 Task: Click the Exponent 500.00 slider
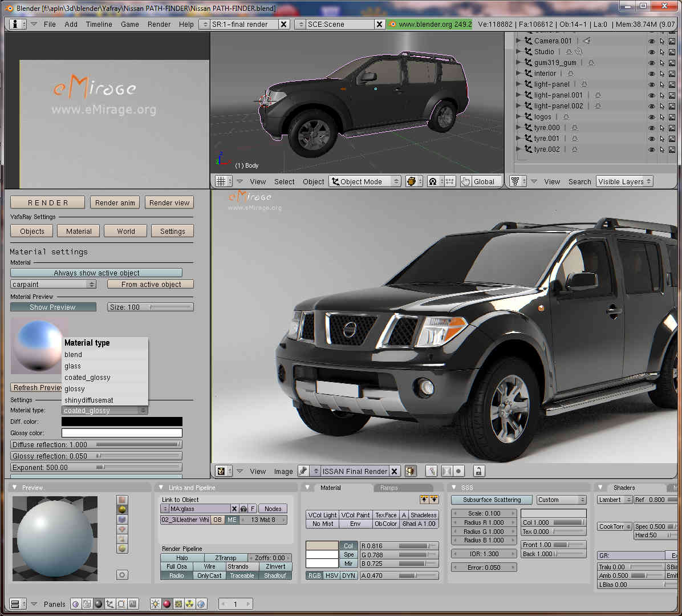pos(96,467)
